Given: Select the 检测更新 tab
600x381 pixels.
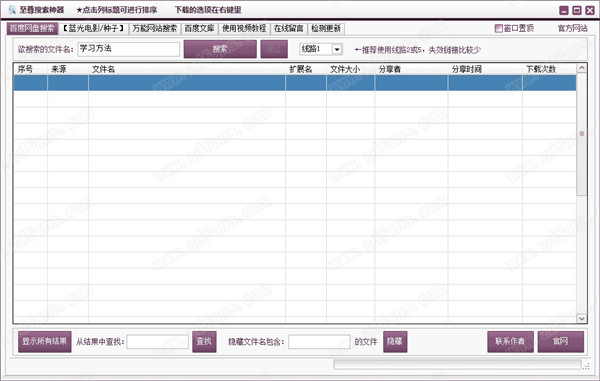Looking at the screenshot, I should click(326, 28).
